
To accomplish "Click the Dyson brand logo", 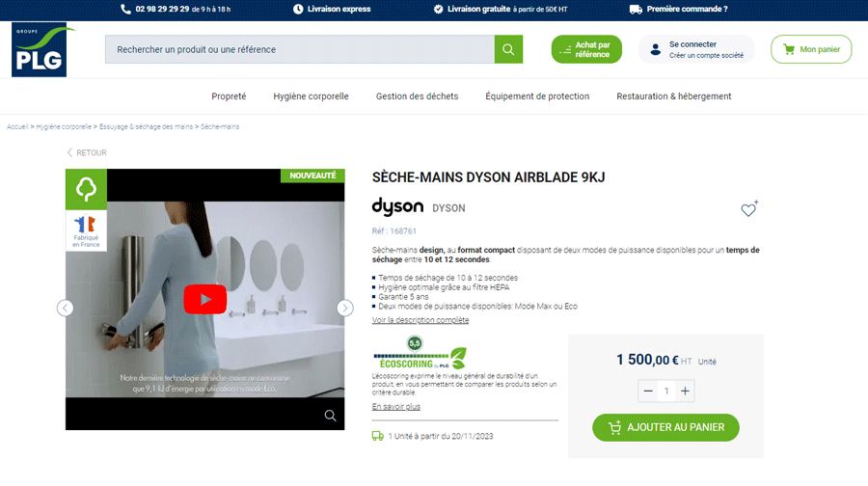I will 397,206.
